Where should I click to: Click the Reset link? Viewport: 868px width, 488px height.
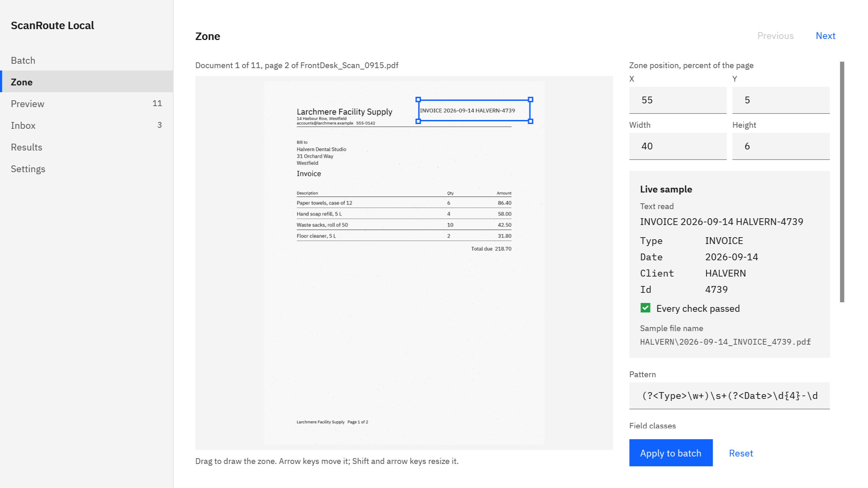point(741,453)
